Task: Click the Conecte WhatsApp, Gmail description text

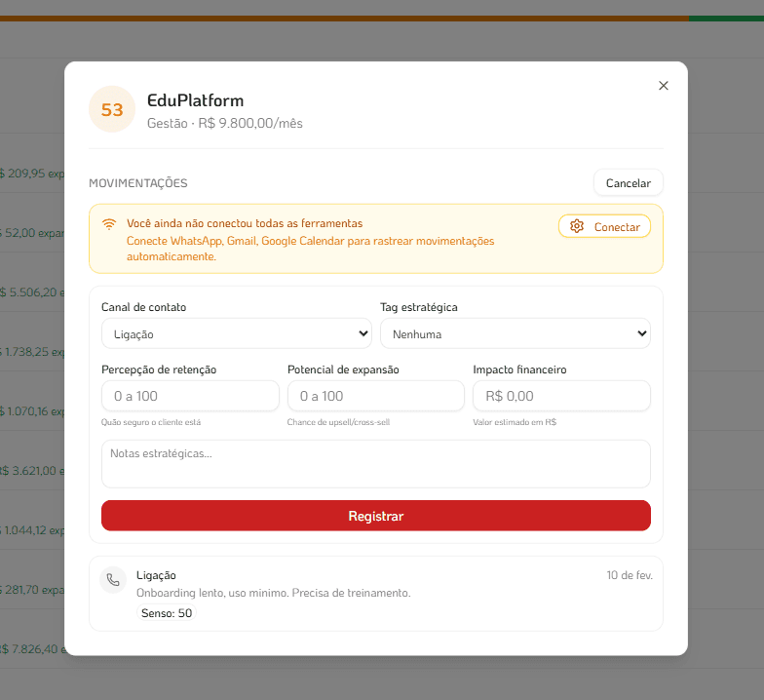Action: pos(310,249)
